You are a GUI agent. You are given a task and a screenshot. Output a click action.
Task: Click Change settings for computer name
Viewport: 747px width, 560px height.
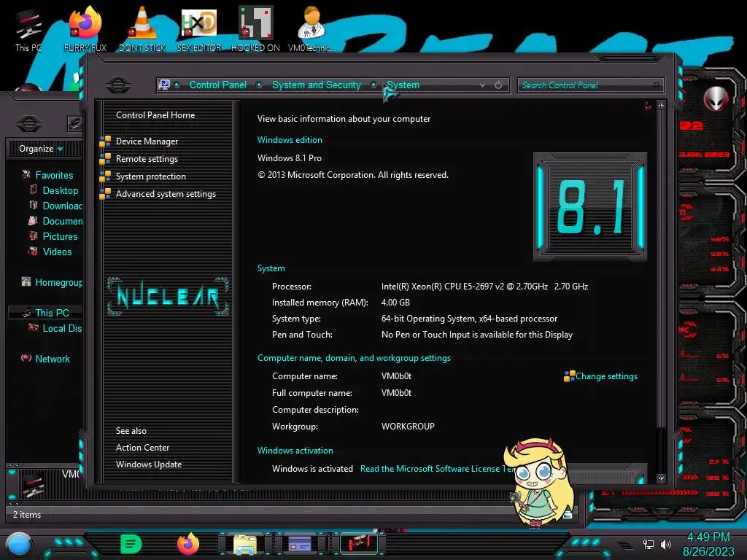606,376
